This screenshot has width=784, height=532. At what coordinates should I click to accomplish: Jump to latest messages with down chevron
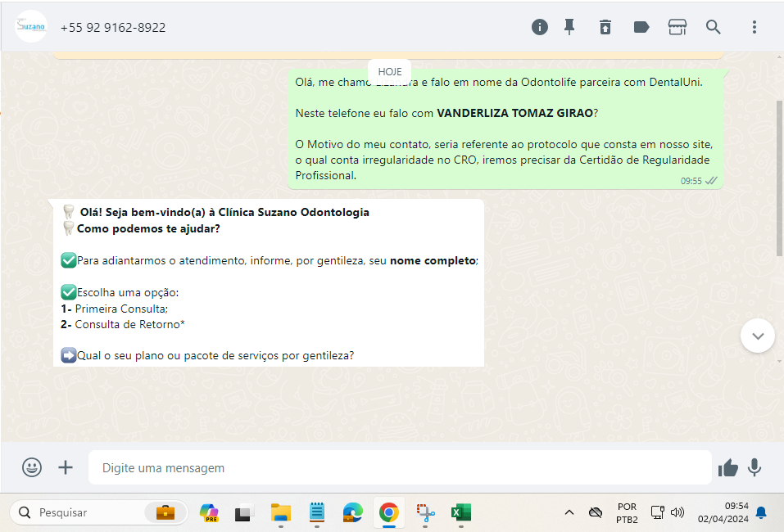(758, 336)
